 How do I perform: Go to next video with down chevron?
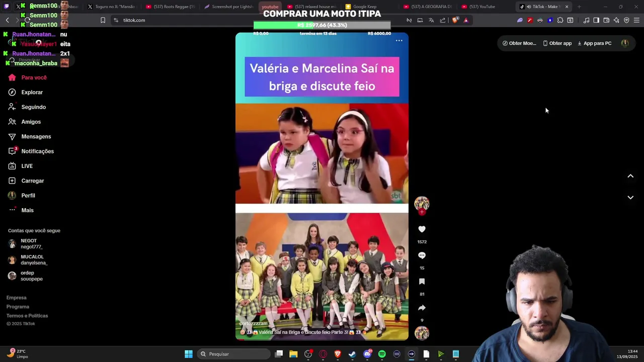[x=630, y=198]
